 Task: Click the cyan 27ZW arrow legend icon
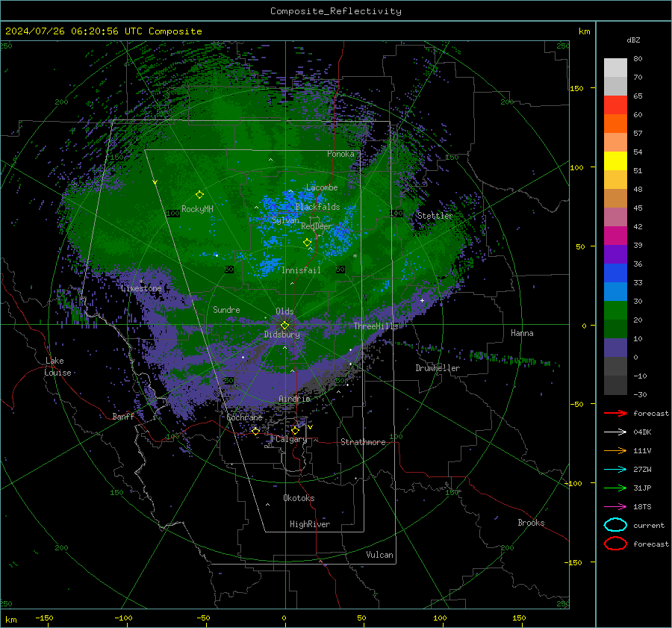coord(615,470)
